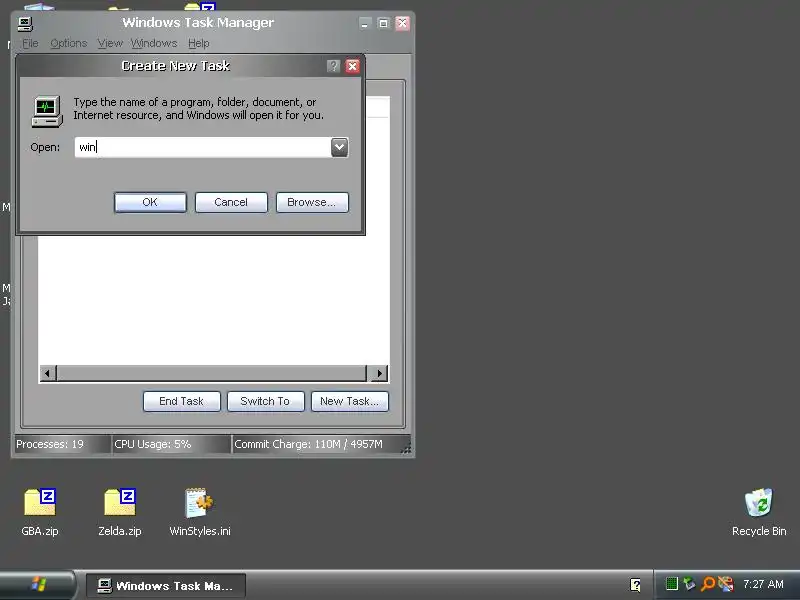
Task: Click the 7:27 AM clock
Action: coord(763,584)
